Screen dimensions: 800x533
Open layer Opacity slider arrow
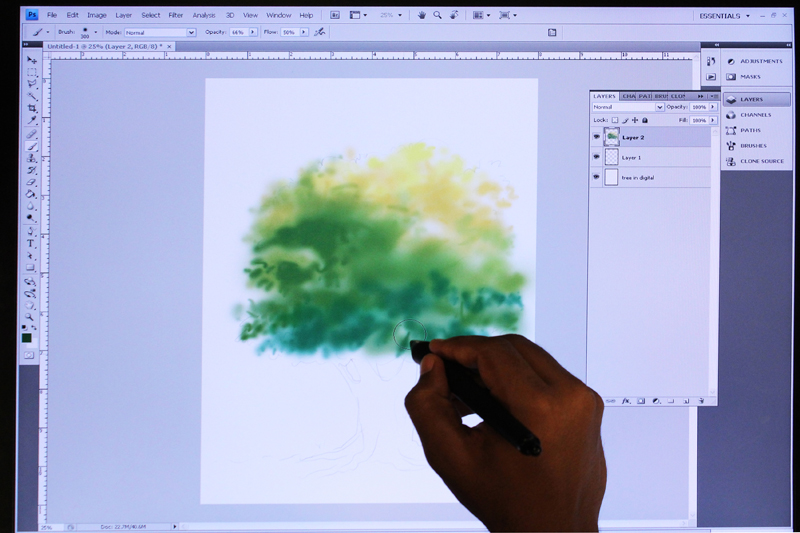713,107
